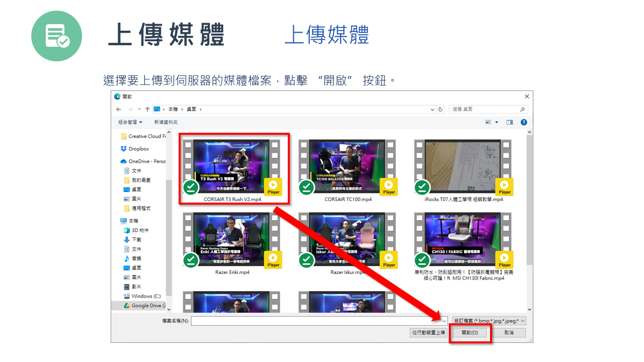
Task: Click the 從行動裝置上傳 button
Action: (x=428, y=332)
